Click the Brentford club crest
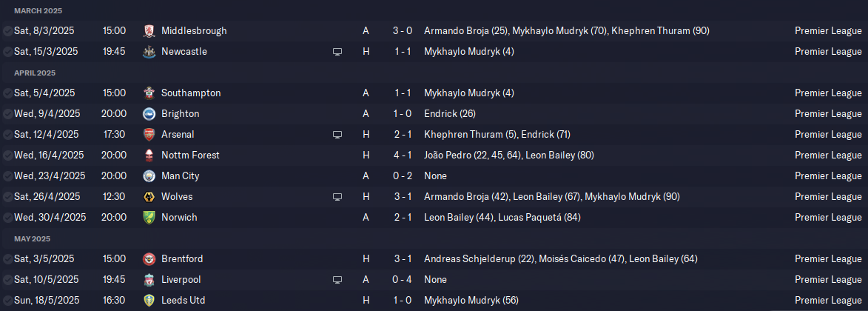Image resolution: width=868 pixels, height=311 pixels. point(149,259)
